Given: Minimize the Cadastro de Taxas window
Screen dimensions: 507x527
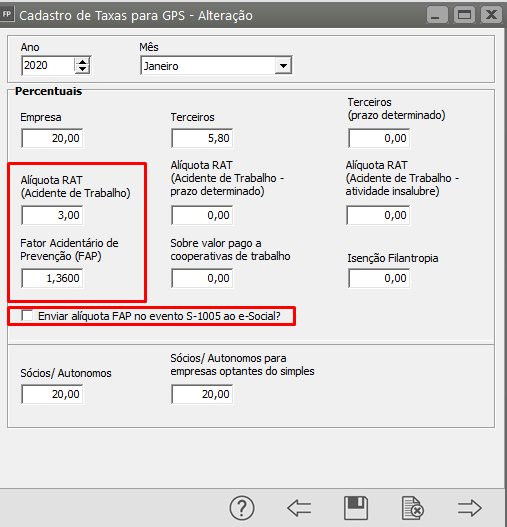Looking at the screenshot, I should pos(437,15).
